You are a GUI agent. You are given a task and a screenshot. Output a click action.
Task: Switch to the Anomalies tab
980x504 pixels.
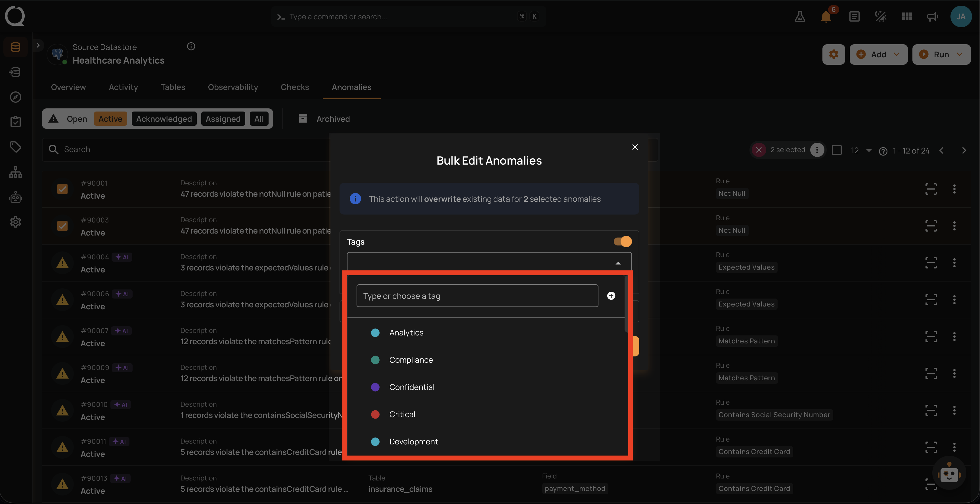point(351,87)
